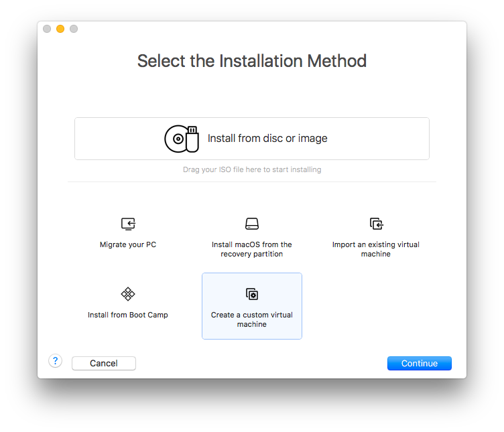Cancel the installation wizard
Viewport: 504px width, 432px height.
tap(104, 363)
